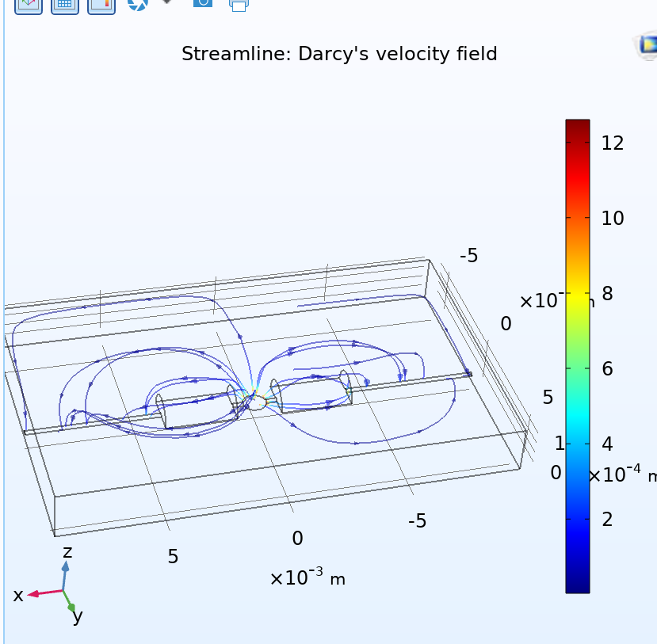Toggle the grid display button
Viewport: 657px width, 644px height.
[x=65, y=4]
